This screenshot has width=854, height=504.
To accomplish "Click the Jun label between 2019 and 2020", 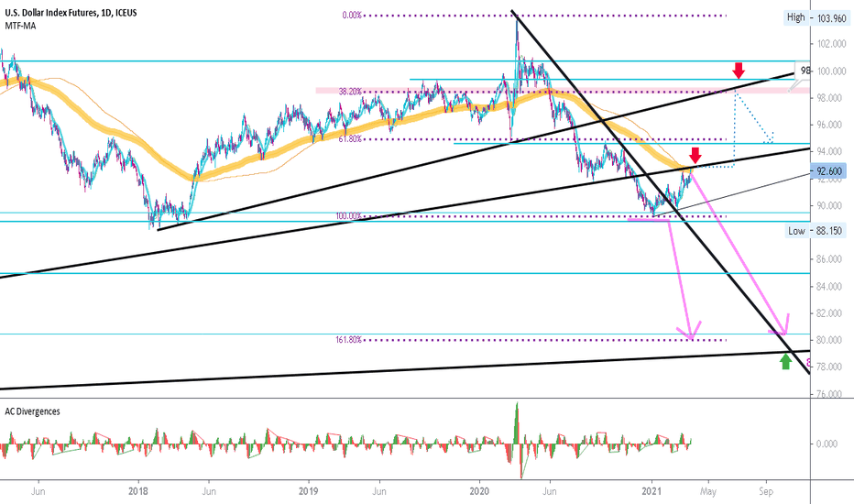I will pos(379,491).
